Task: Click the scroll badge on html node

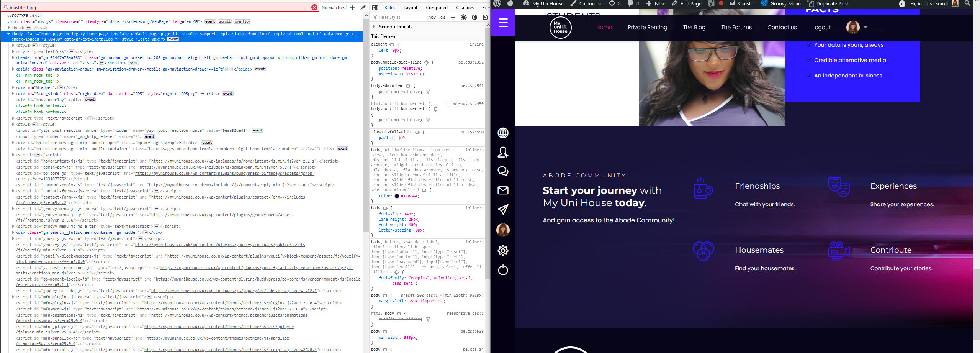Action: click(x=225, y=21)
